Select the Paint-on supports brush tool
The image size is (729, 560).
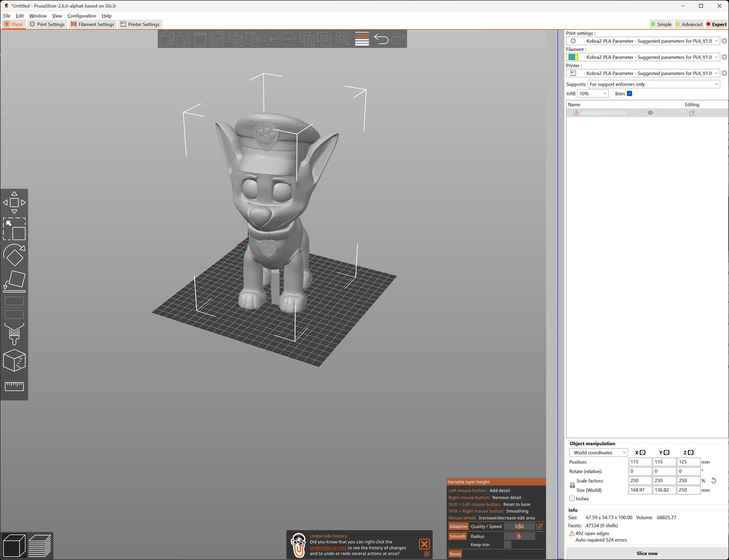coord(14,334)
